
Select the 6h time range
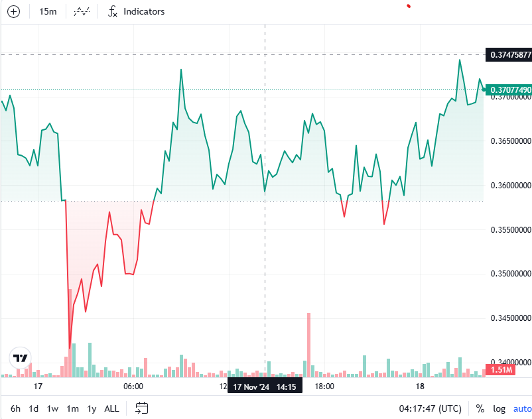coord(15,408)
